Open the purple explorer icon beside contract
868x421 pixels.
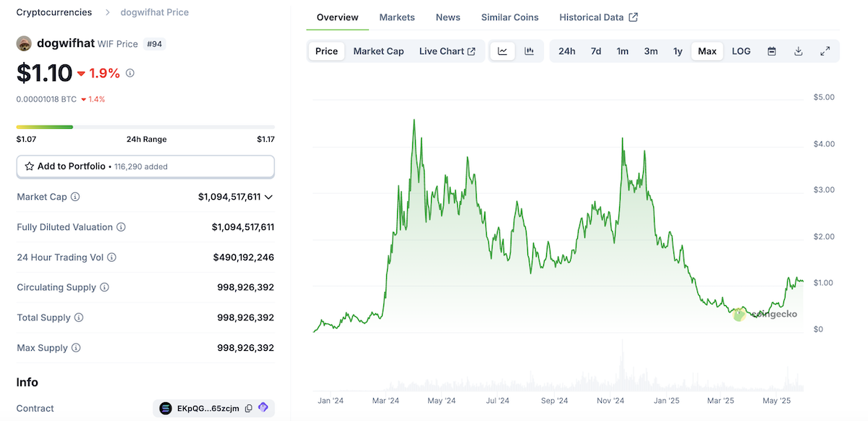pyautogui.click(x=263, y=408)
